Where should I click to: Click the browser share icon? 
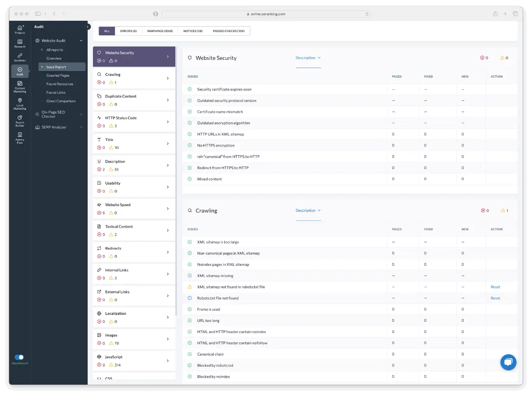point(495,14)
